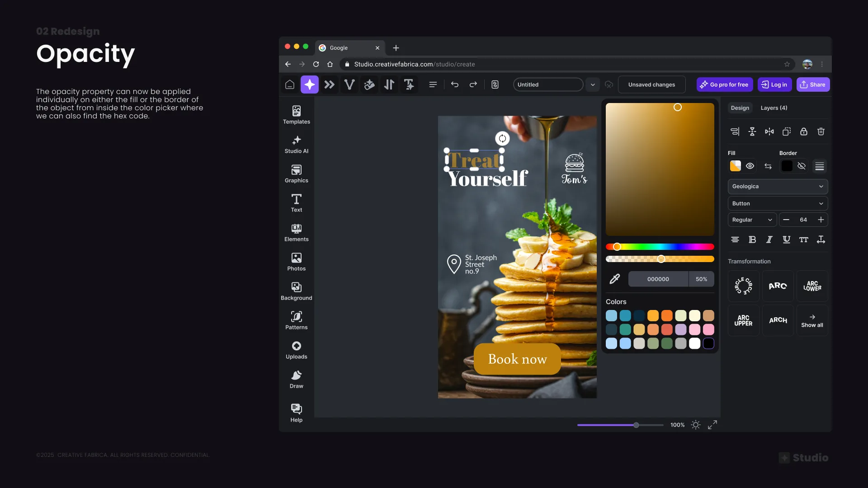The height and width of the screenshot is (488, 868).
Task: Click the delete trash icon in Design panel
Action: tap(821, 131)
